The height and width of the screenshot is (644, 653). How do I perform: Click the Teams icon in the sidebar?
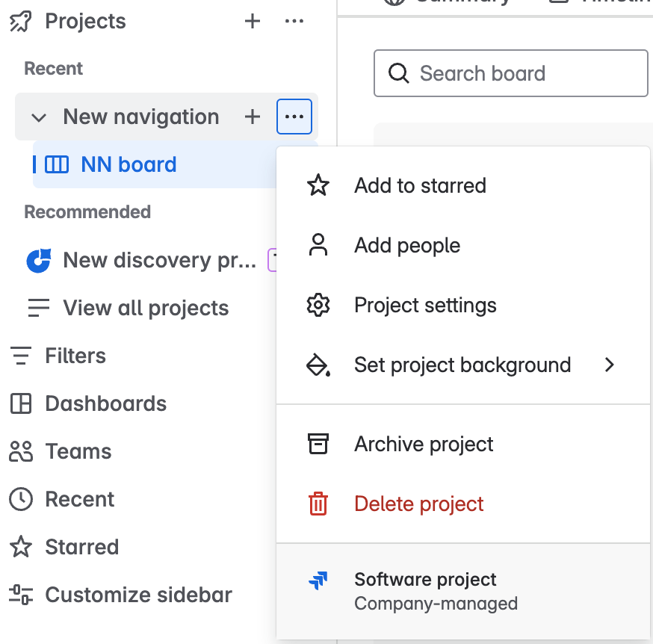click(20, 451)
